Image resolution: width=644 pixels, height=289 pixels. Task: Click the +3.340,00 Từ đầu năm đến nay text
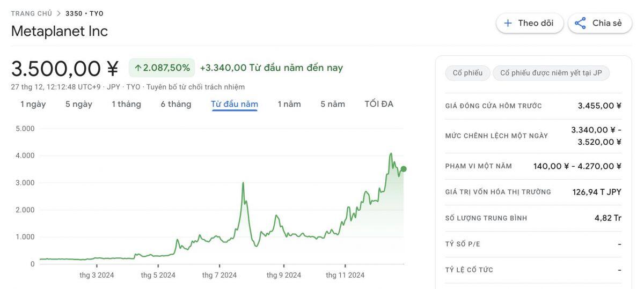point(271,68)
